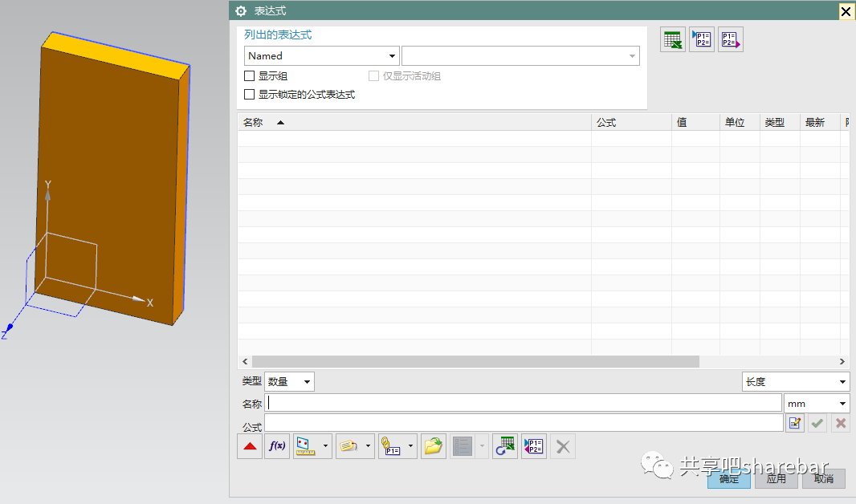Click the red X reject edit icon
Image resolution: width=856 pixels, height=504 pixels.
tap(841, 423)
